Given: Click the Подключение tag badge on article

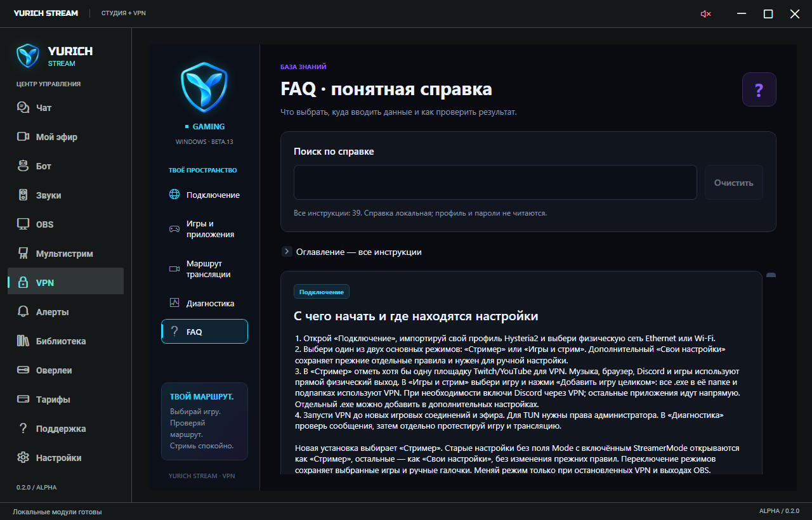Looking at the screenshot, I should click(322, 292).
